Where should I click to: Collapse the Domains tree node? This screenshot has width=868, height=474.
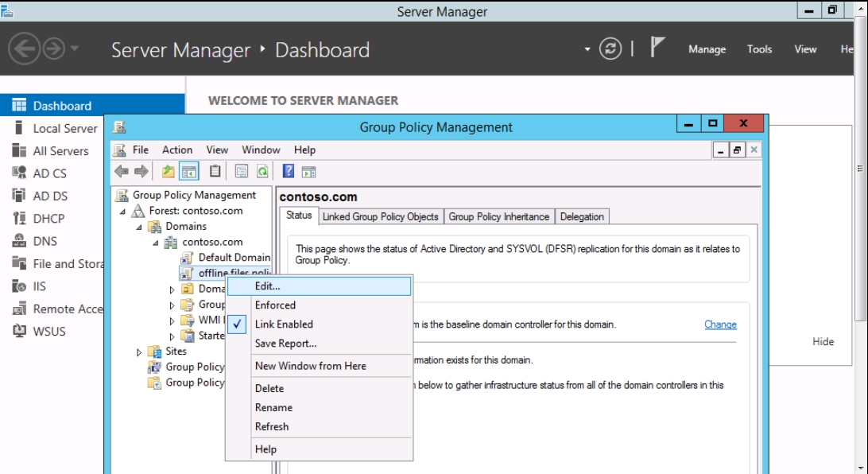(140, 227)
